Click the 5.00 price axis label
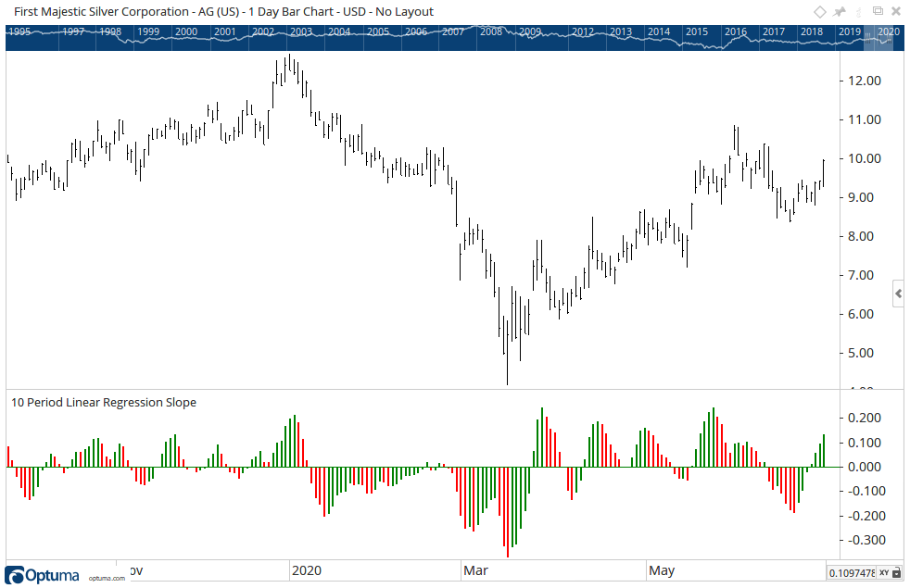Viewport: 910px width, 588px height. point(861,353)
